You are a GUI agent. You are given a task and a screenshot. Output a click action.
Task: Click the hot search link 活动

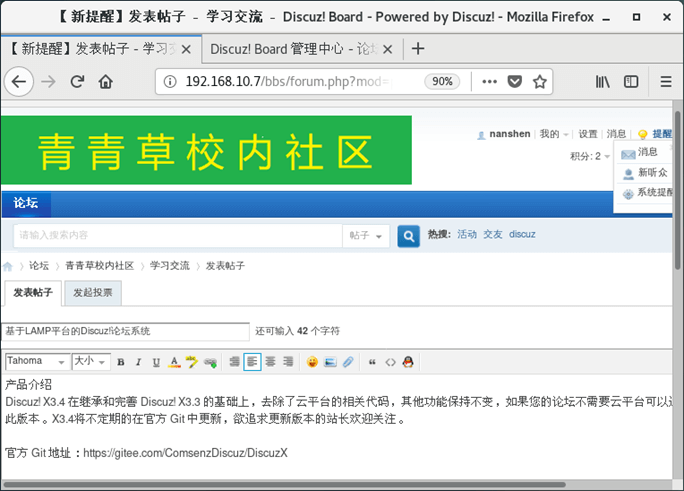click(467, 234)
